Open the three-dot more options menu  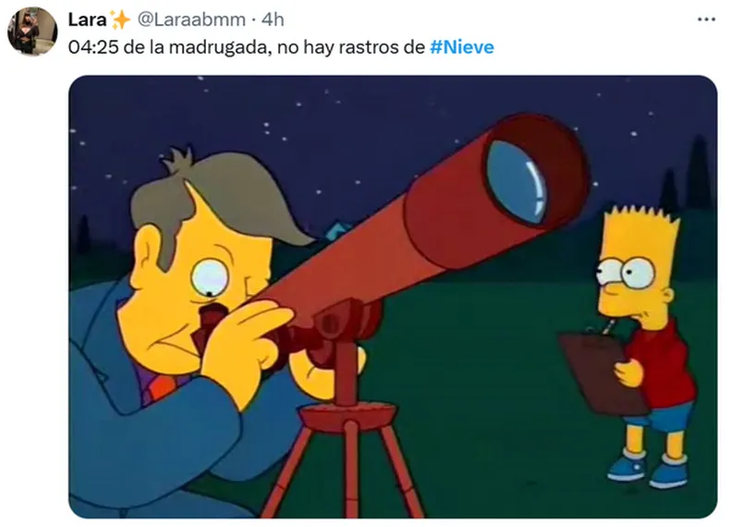pyautogui.click(x=706, y=20)
